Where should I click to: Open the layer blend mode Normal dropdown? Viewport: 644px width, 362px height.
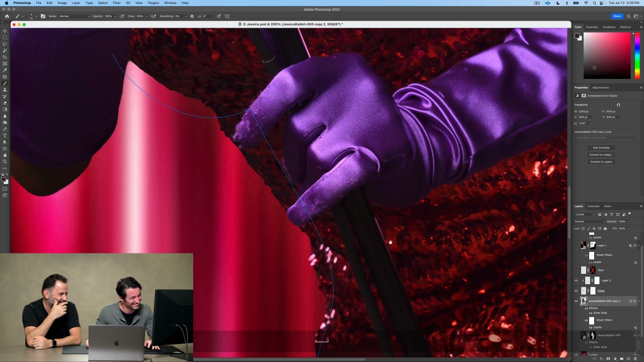(590, 222)
